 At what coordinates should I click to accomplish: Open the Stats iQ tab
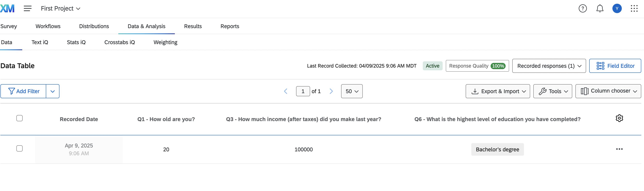76,42
